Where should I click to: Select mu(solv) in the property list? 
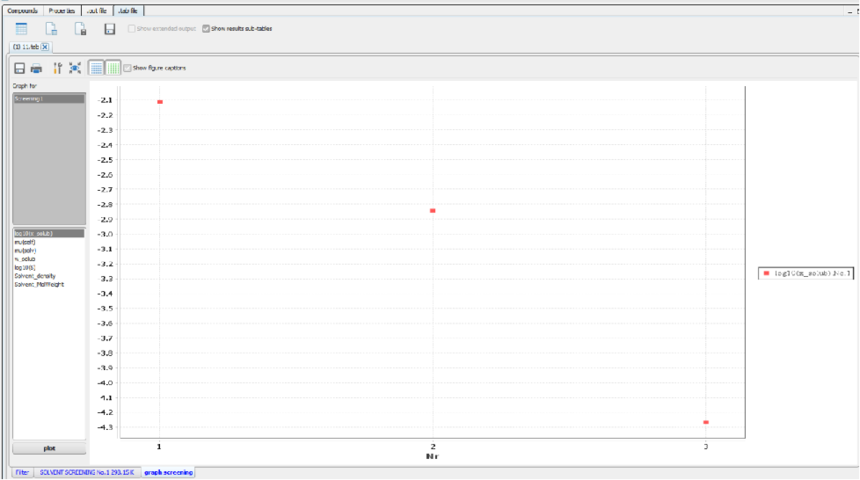pos(25,251)
